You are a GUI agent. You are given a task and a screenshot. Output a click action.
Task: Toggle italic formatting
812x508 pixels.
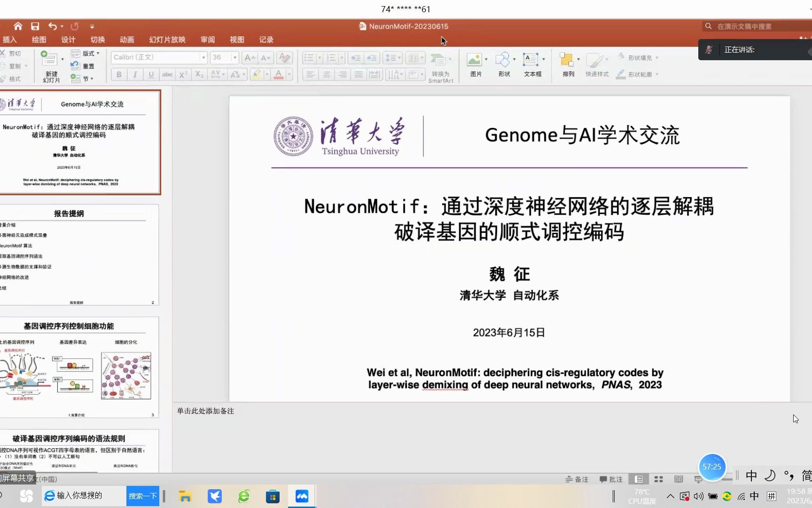coord(135,74)
